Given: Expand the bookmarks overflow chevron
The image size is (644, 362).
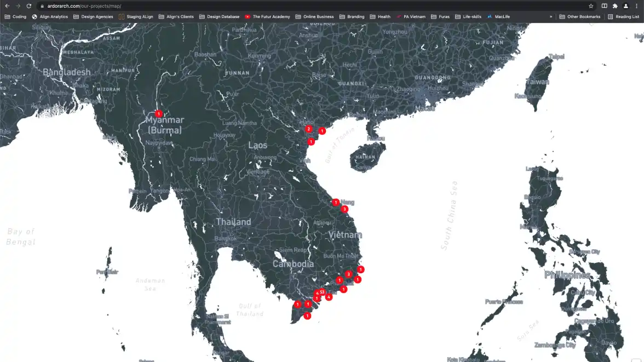Looking at the screenshot, I should coord(551,16).
